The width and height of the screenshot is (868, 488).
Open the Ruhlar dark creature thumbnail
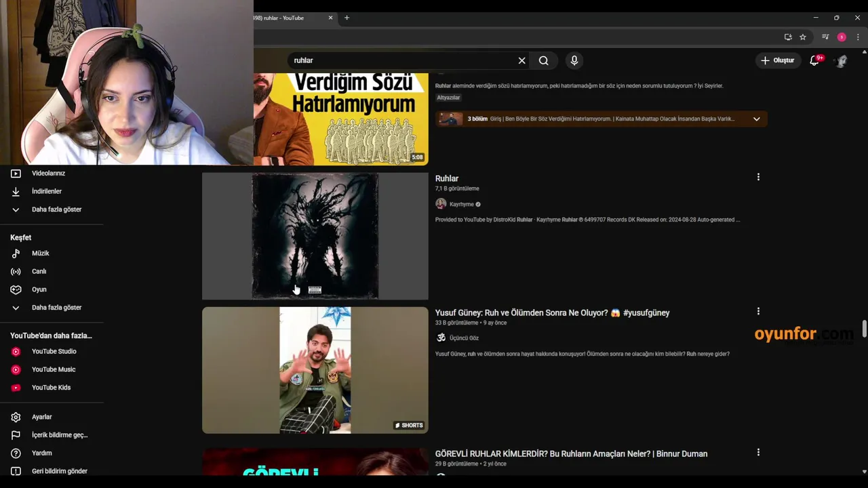[x=315, y=236]
